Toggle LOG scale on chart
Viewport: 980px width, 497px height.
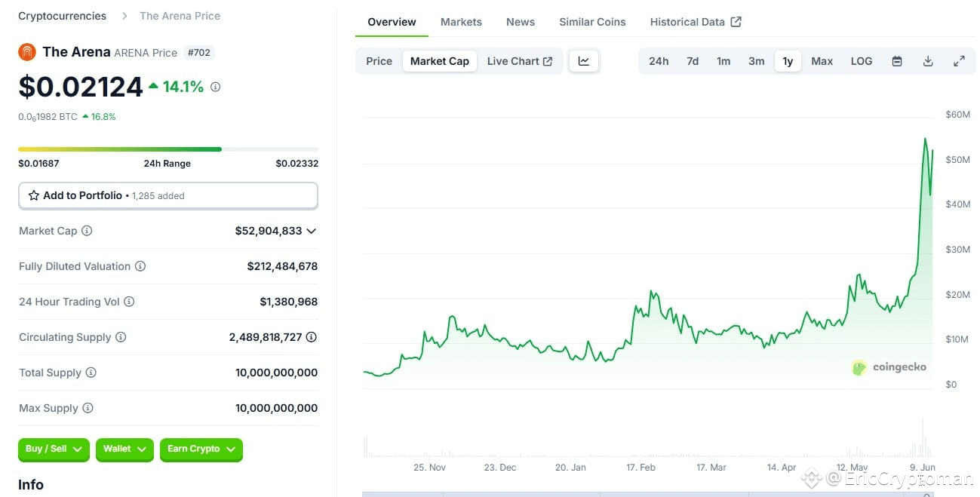862,61
